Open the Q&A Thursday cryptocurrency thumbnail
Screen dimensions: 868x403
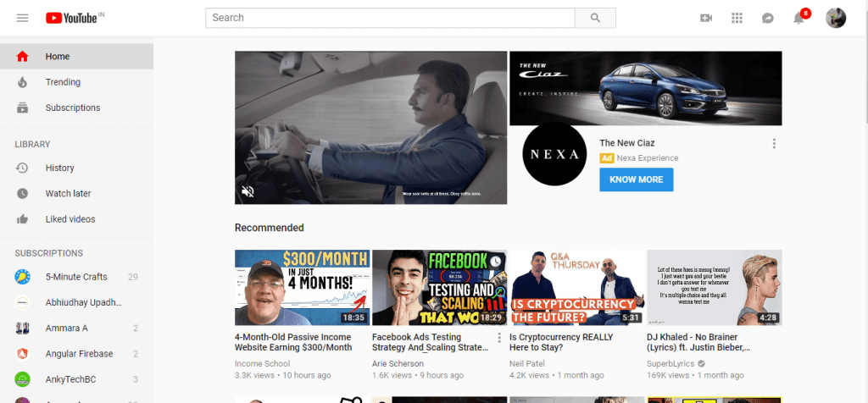click(x=576, y=288)
